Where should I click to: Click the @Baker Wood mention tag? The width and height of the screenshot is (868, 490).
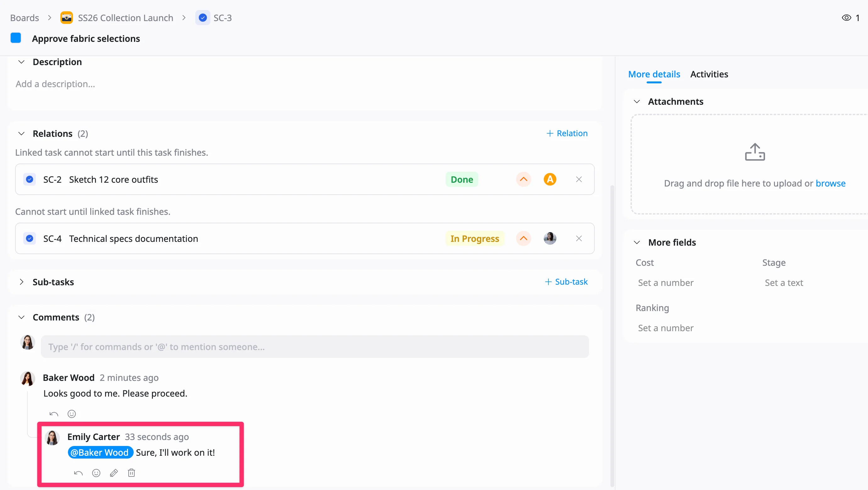coord(100,453)
